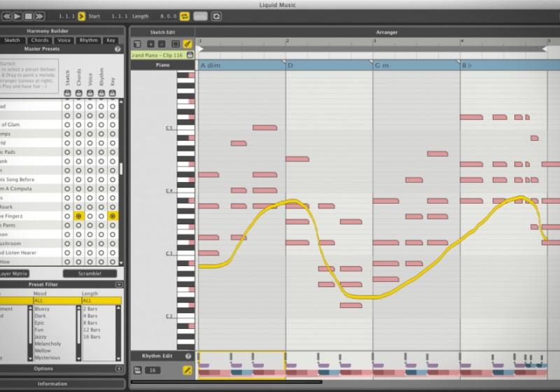Click the Scramble! button
Screen dimensions: 560x392
coord(90,273)
